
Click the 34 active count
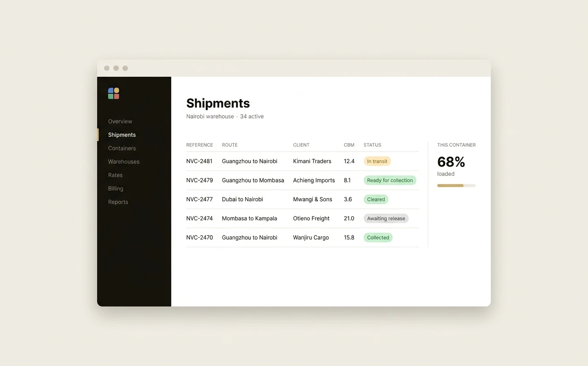(252, 116)
